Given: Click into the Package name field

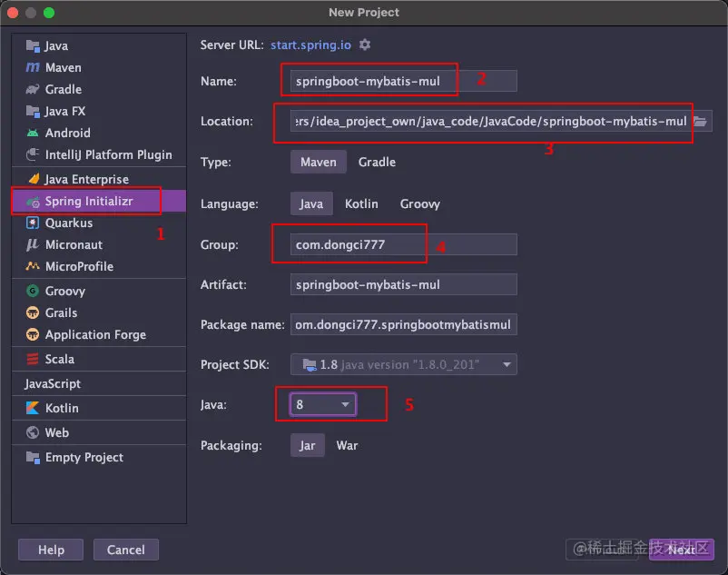Looking at the screenshot, I should (403, 324).
